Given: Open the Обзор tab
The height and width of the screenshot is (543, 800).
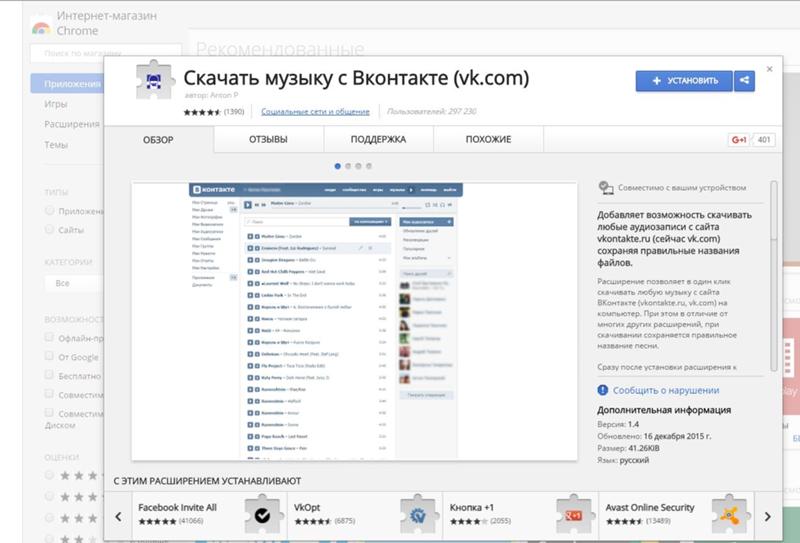Looking at the screenshot, I should coord(158,139).
